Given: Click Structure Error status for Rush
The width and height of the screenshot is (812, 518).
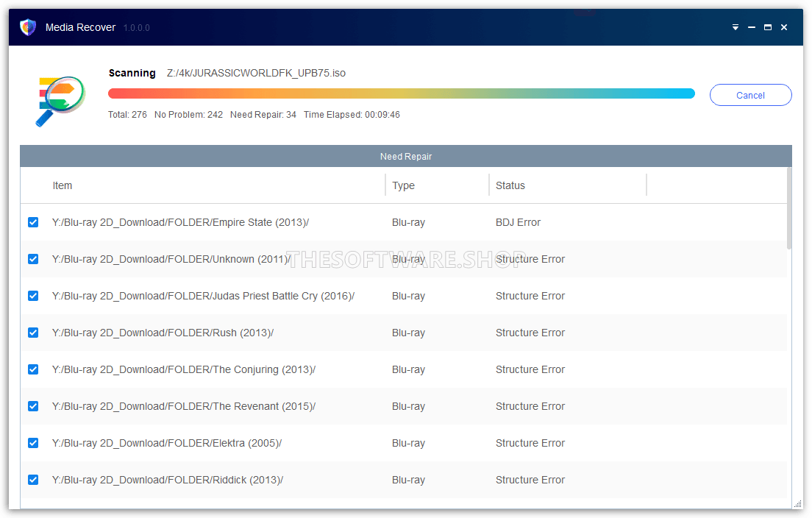Looking at the screenshot, I should (530, 333).
